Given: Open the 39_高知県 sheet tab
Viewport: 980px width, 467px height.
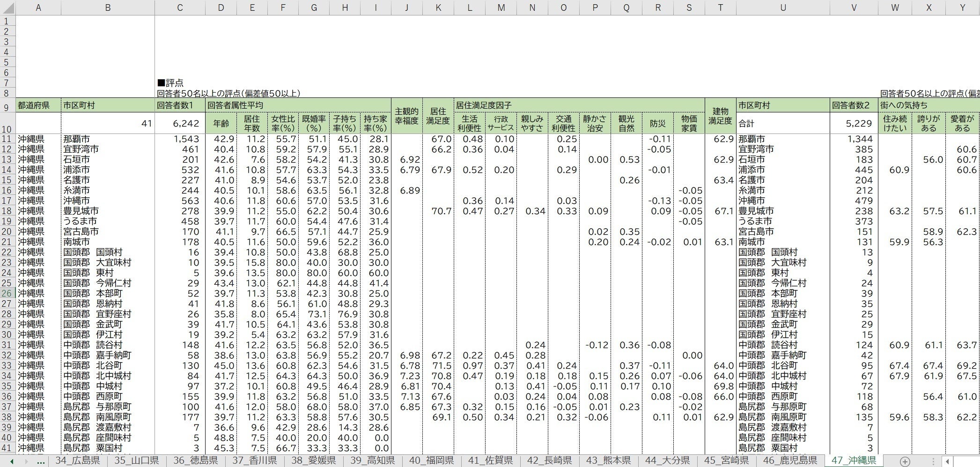Looking at the screenshot, I should point(373,460).
